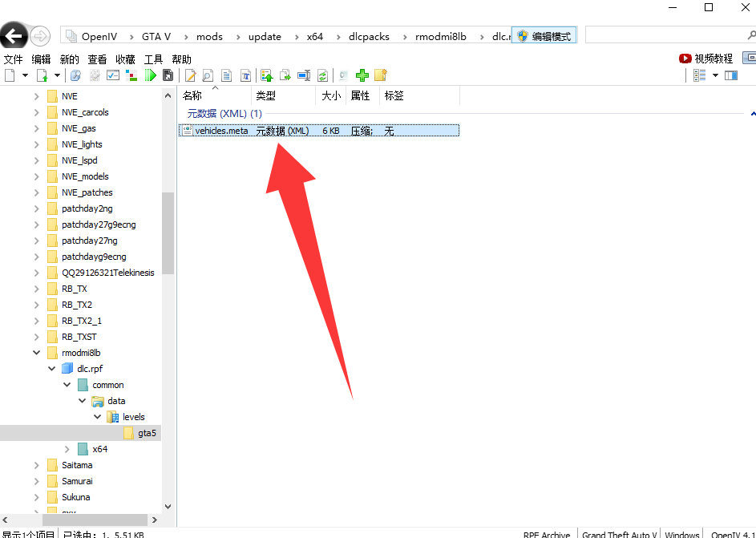Go back with the black arrow button
Image resolution: width=756 pixels, height=538 pixels.
(14, 35)
